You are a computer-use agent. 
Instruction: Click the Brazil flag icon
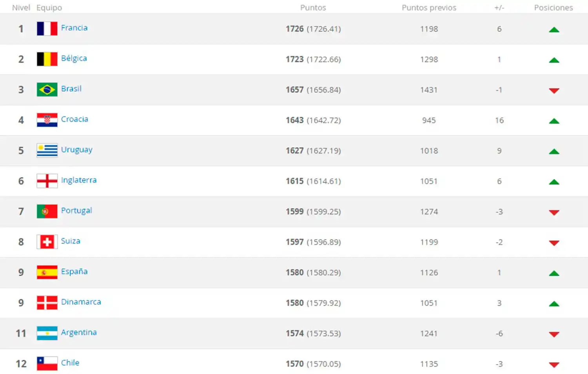pyautogui.click(x=47, y=89)
